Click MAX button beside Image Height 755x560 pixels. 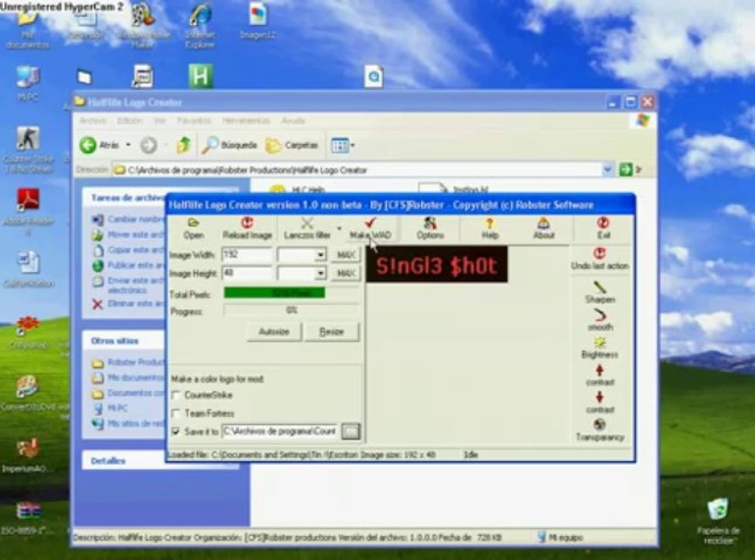point(346,274)
